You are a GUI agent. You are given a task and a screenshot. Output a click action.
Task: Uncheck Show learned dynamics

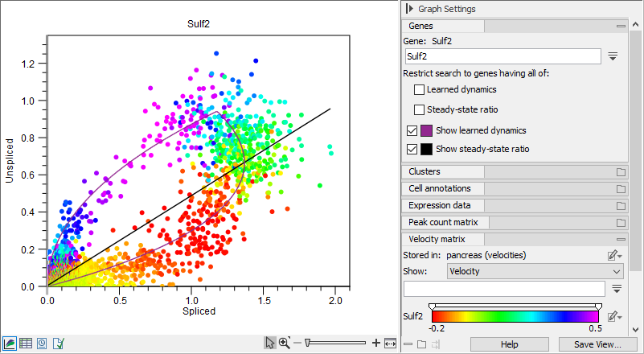click(412, 130)
